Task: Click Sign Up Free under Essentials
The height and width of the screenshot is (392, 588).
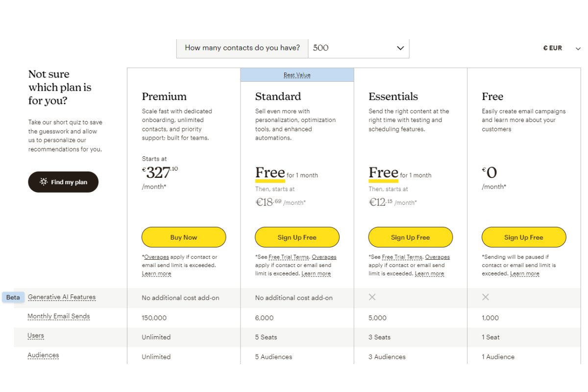Action: point(410,237)
